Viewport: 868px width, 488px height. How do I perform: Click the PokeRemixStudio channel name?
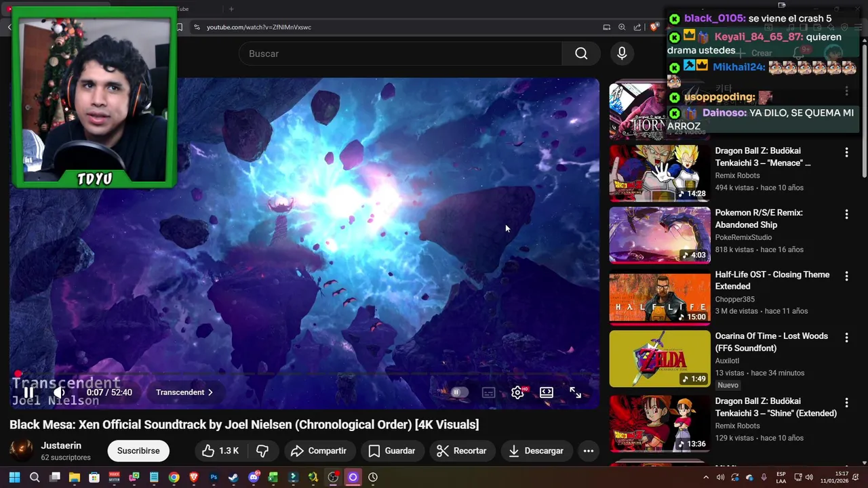click(743, 237)
